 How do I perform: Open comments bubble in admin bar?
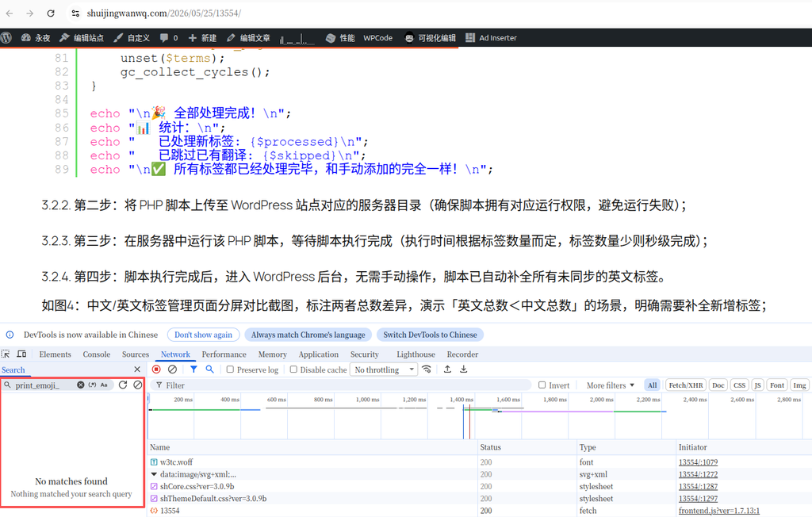pyautogui.click(x=169, y=38)
